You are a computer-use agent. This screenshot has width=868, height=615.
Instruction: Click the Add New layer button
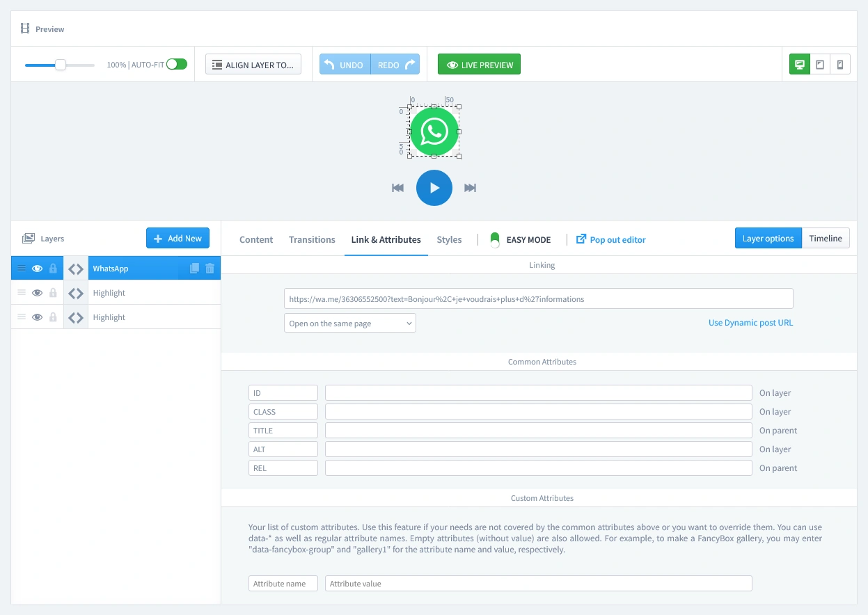[177, 239]
